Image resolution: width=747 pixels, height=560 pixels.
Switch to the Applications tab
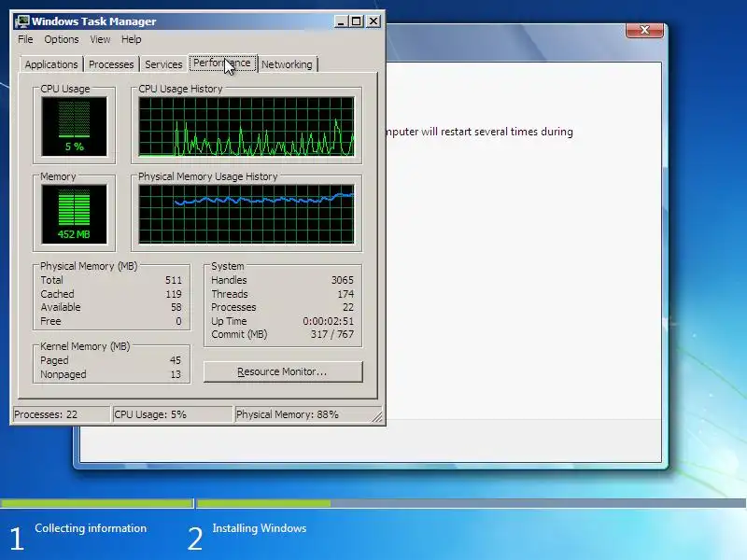click(x=51, y=64)
